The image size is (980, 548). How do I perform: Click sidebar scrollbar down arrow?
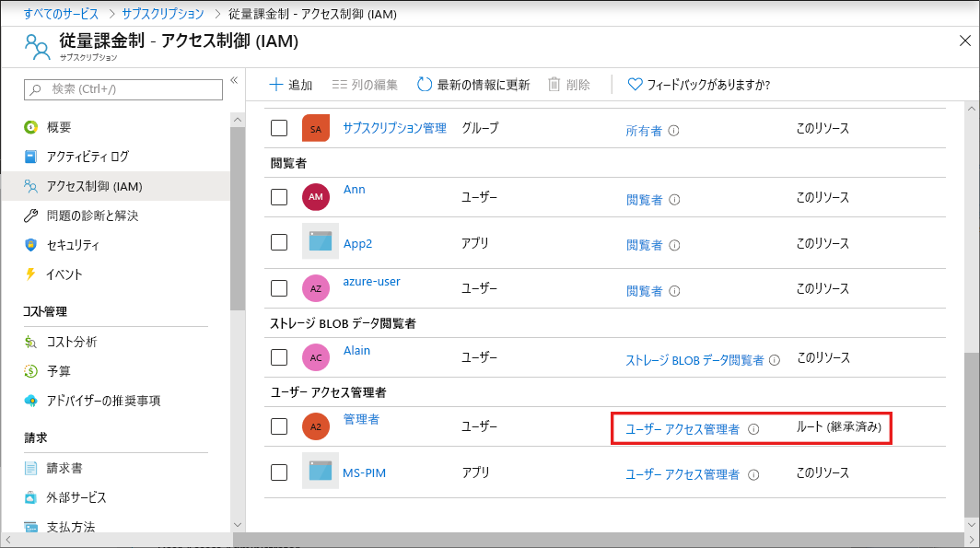[237, 525]
